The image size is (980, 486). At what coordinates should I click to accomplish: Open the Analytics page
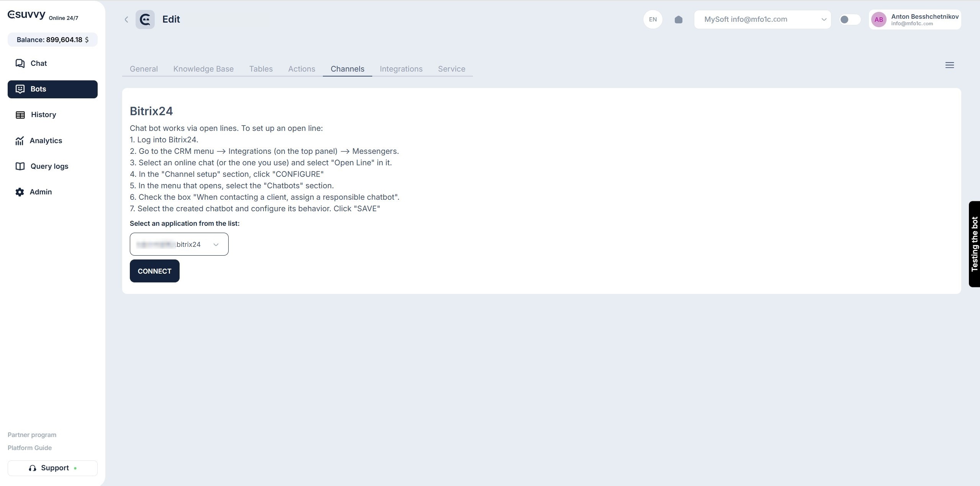coord(45,141)
